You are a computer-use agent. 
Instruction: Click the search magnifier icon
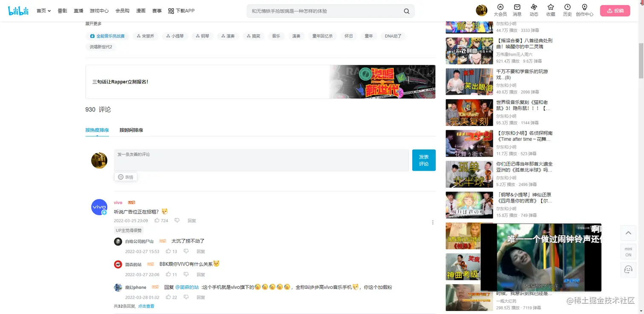coord(406,11)
